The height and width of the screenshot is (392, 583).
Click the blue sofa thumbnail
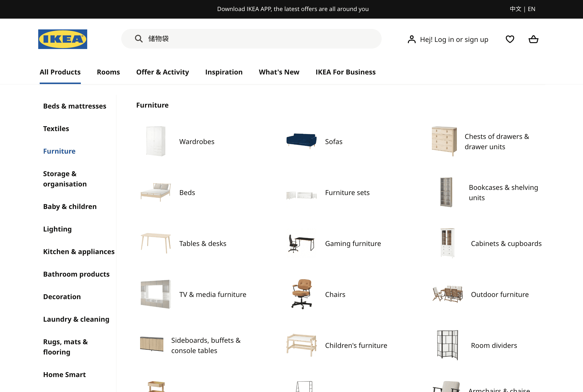click(x=301, y=141)
